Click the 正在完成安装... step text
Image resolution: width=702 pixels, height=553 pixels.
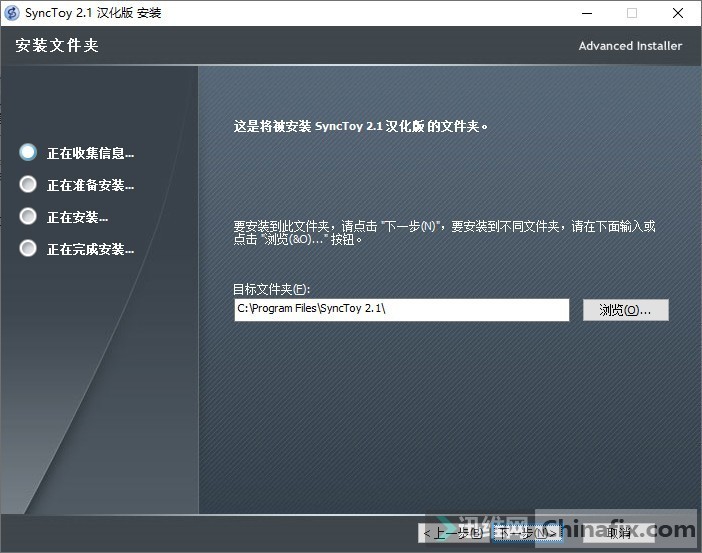pos(90,249)
